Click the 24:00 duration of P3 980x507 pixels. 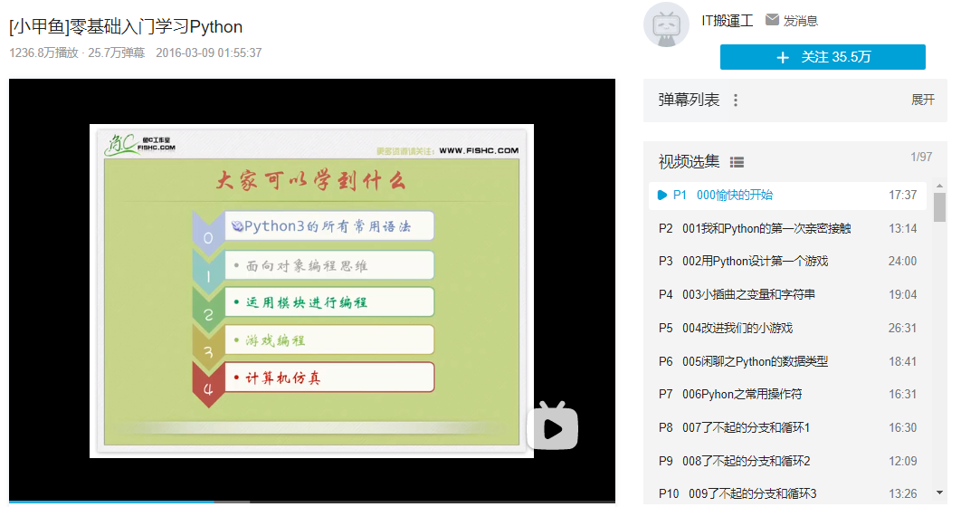(902, 261)
